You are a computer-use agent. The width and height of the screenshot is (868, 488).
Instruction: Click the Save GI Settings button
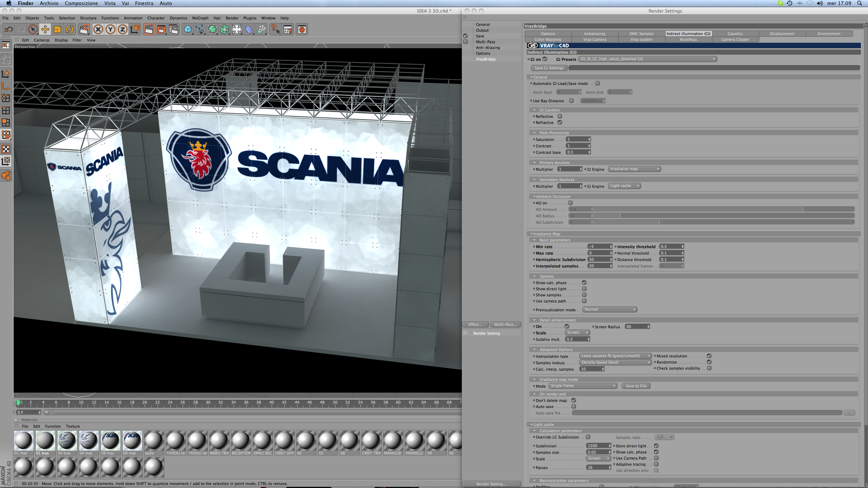pyautogui.click(x=549, y=68)
